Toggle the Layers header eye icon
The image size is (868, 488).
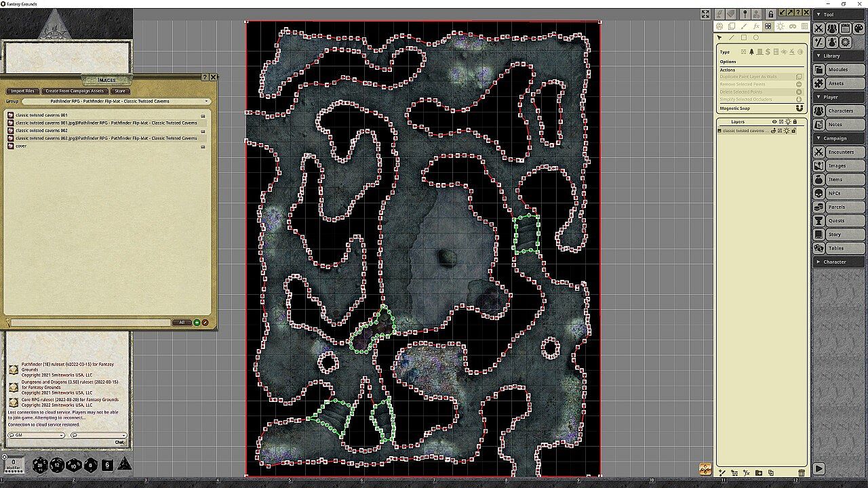[x=774, y=122]
